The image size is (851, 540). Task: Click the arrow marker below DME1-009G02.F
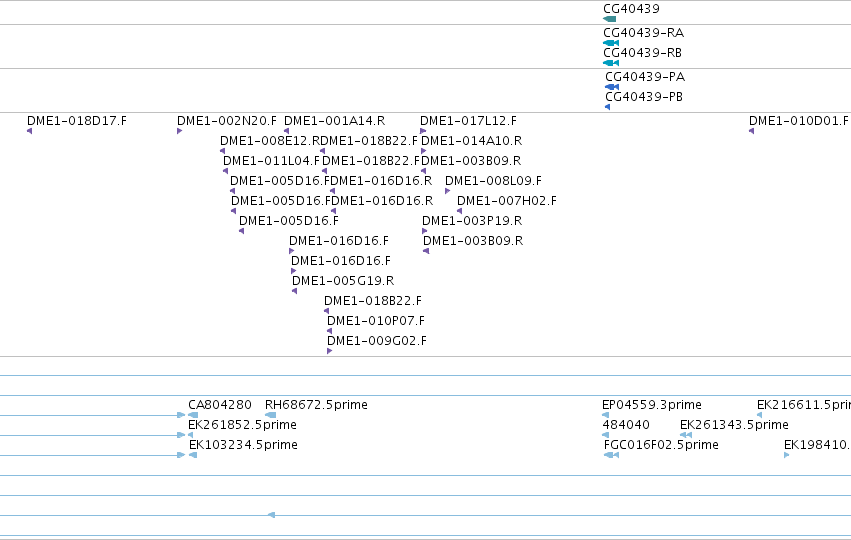click(x=329, y=351)
